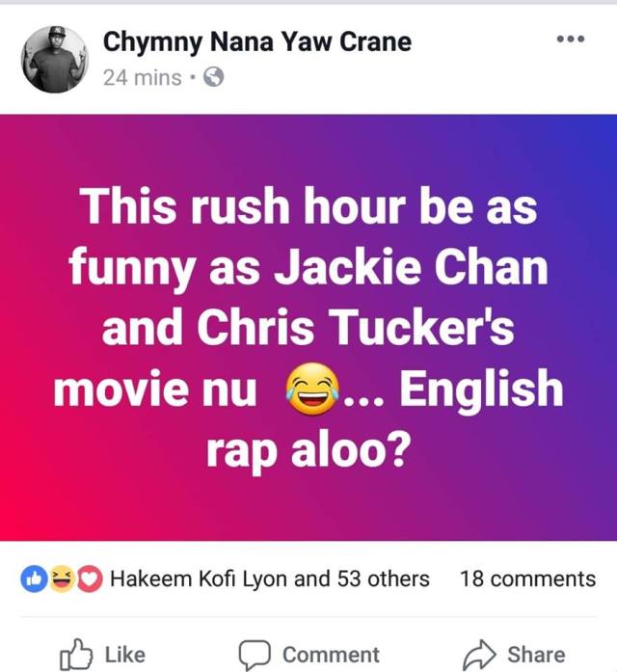View Hakeem Kofi Lyon and 53 others
Screen dimensions: 617x672
coord(270,579)
